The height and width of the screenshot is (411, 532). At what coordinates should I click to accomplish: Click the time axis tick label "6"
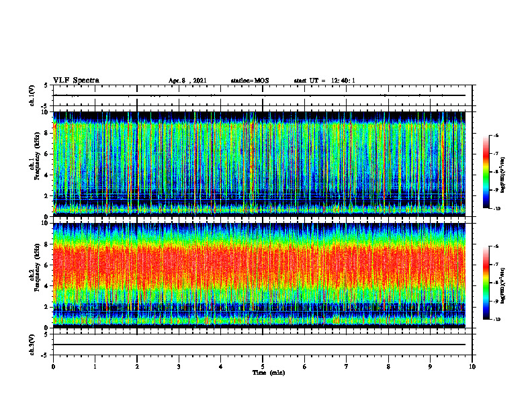pyautogui.click(x=305, y=367)
